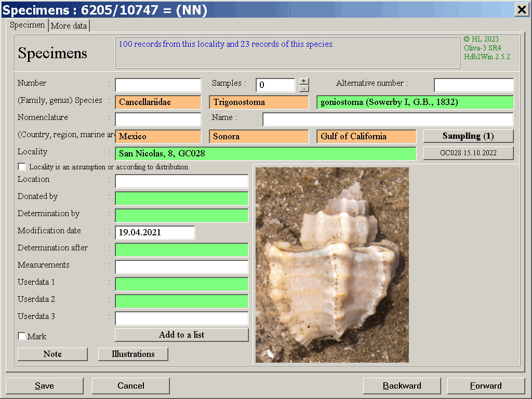Screen dimensions: 532x399
Task: Open the Sampling (1) button
Action: point(468,136)
